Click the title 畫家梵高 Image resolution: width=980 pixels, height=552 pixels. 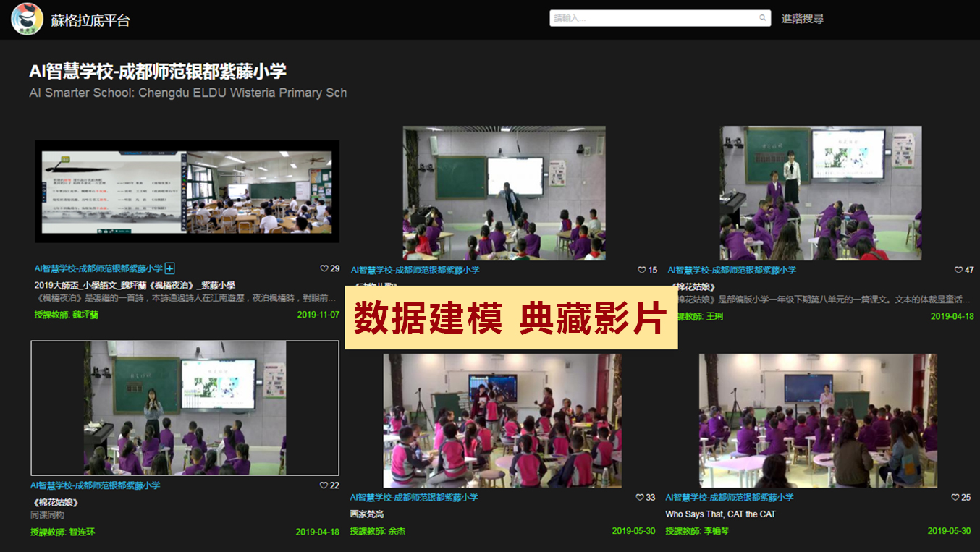[367, 514]
